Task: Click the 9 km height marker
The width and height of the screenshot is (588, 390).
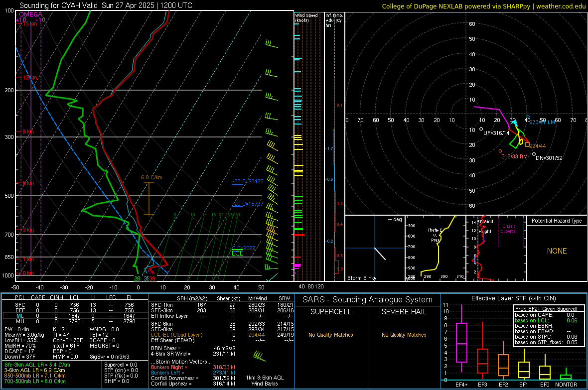Action: (28, 131)
